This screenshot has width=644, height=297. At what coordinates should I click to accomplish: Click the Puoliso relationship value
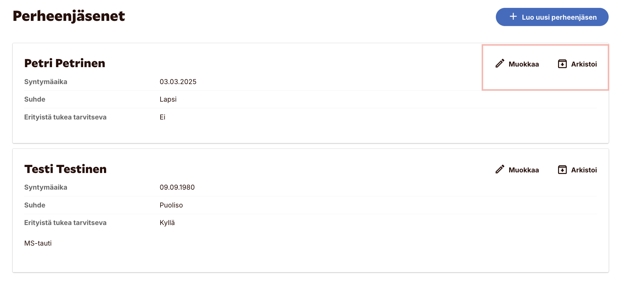click(x=171, y=205)
